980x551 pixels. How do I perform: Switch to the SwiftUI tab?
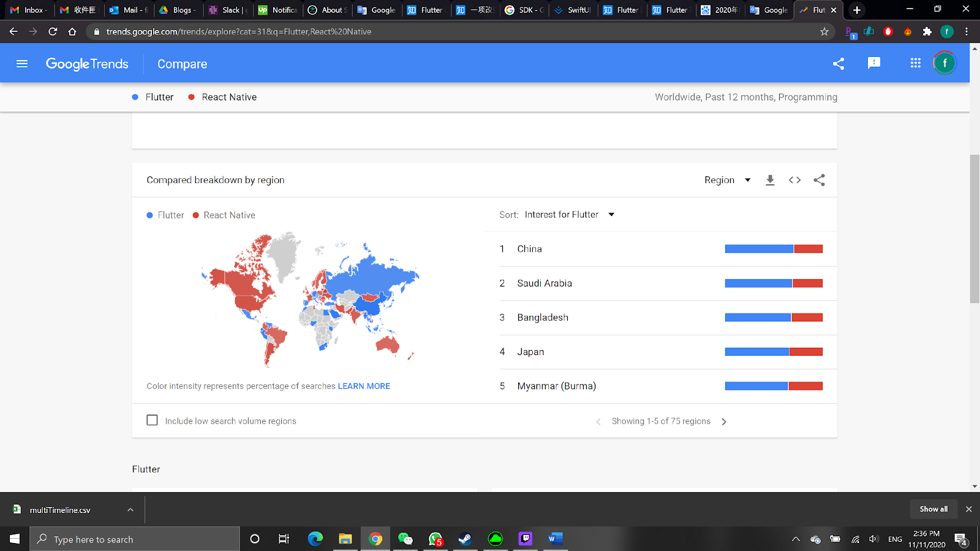point(574,10)
